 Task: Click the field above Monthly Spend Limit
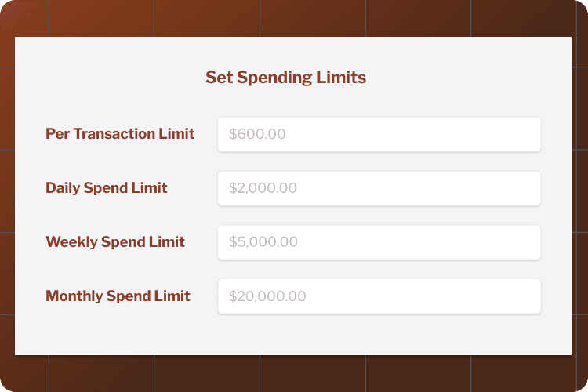click(x=379, y=242)
